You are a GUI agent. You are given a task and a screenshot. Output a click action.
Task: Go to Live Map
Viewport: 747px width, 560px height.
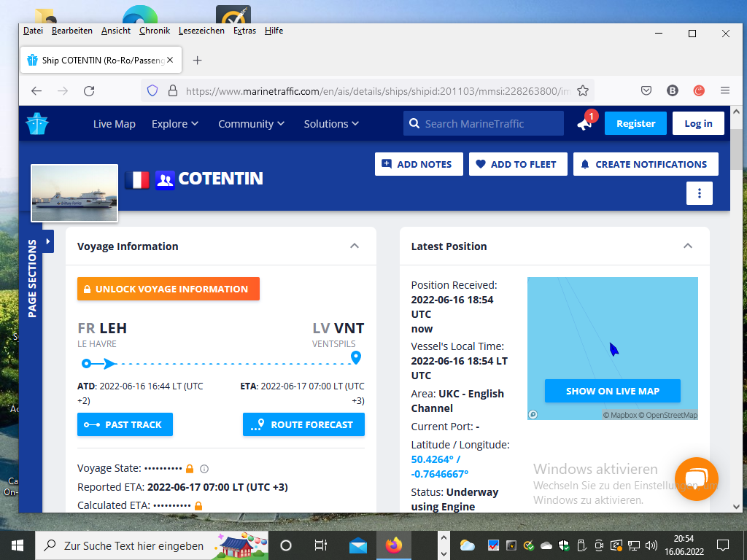[115, 124]
